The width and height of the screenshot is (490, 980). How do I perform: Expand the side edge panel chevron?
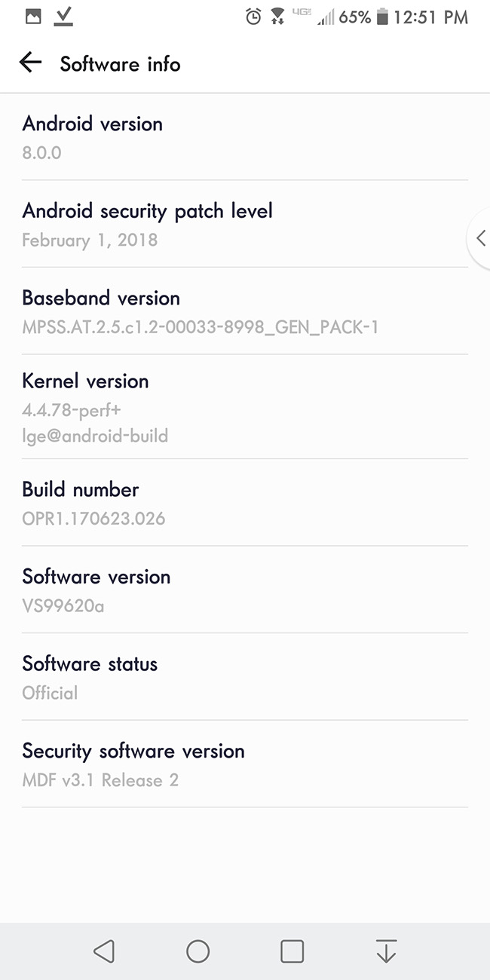[480, 239]
